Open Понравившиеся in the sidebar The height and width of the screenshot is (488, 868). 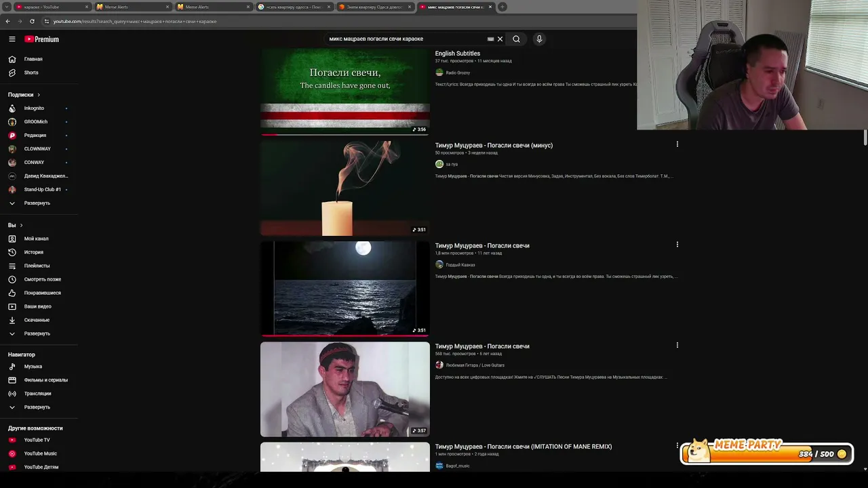point(39,293)
